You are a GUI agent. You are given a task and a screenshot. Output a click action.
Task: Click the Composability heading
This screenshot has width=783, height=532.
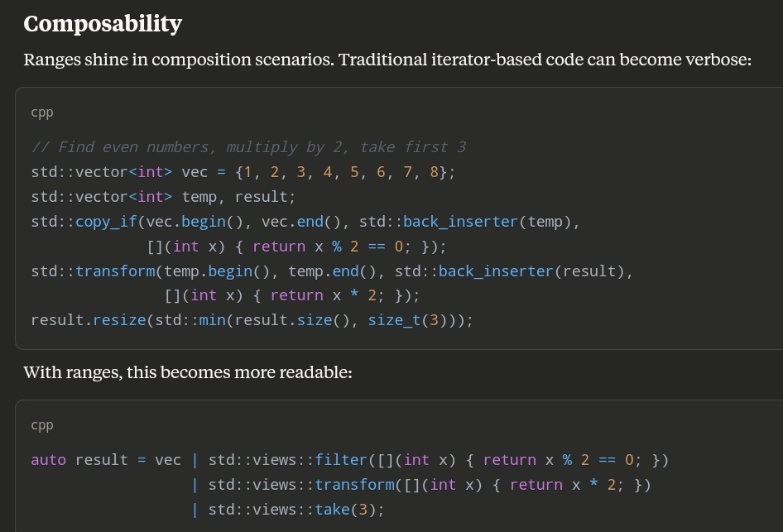click(x=103, y=24)
